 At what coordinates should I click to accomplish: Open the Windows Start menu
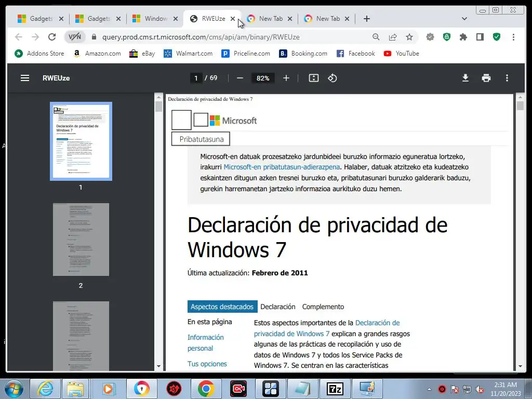[x=14, y=389]
